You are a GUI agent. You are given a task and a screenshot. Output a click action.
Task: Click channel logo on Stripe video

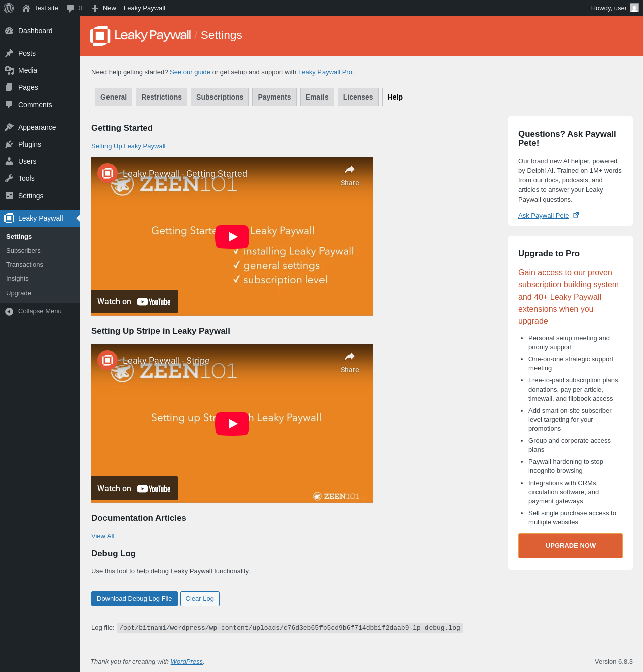[108, 361]
